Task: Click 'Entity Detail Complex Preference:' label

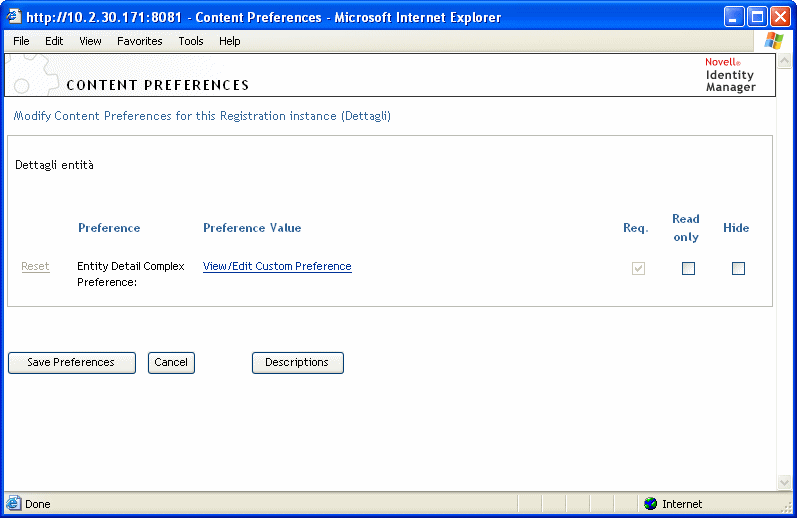Action: click(x=131, y=274)
